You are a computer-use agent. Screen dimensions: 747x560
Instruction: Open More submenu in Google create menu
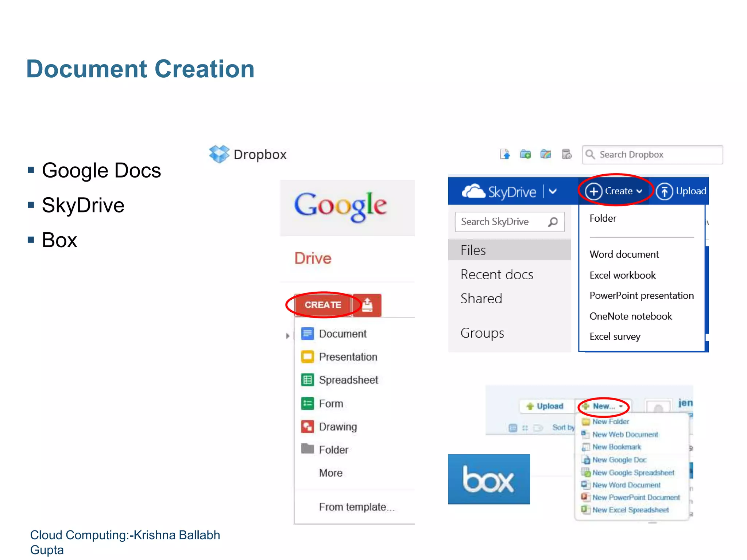click(x=331, y=473)
